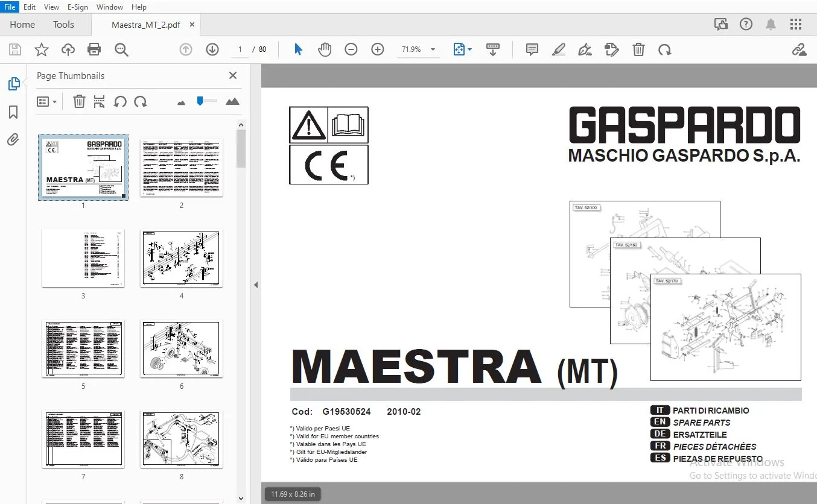This screenshot has width=817, height=504.
Task: Open the Edit PDF toolbar icon
Action: pyautogui.click(x=612, y=49)
